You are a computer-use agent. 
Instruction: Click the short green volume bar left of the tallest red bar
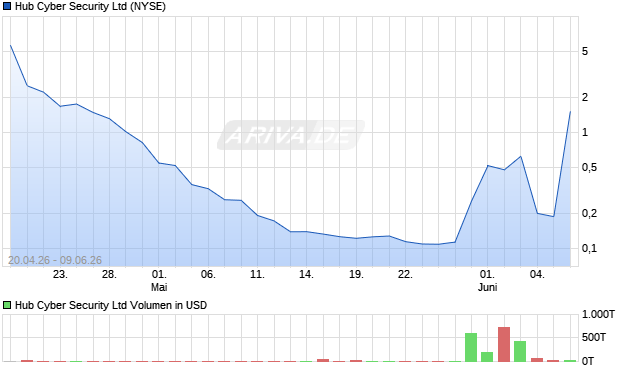(487, 357)
